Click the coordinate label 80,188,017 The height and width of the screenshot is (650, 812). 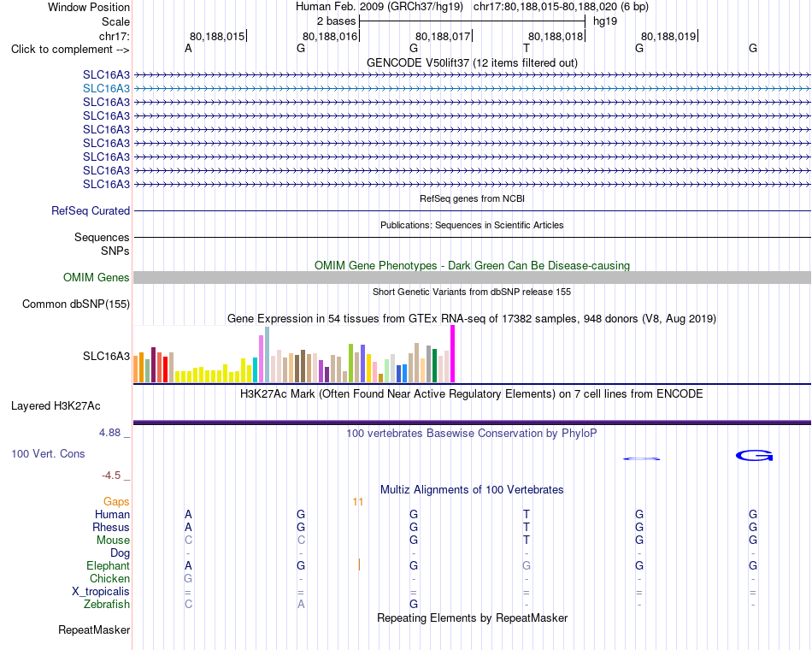(x=443, y=37)
